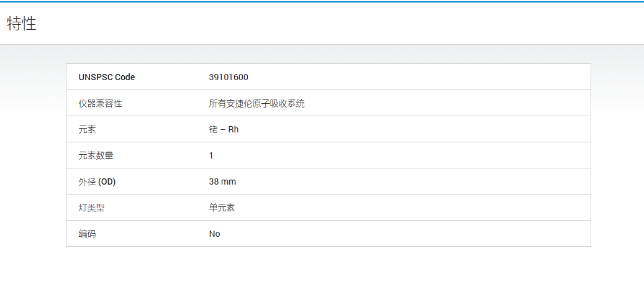The height and width of the screenshot is (289, 644).
Task: Select the 39101600 code value
Action: pyautogui.click(x=229, y=77)
